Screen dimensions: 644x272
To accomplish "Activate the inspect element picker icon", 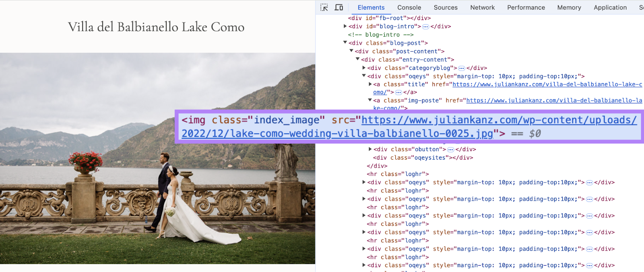I will click(324, 7).
